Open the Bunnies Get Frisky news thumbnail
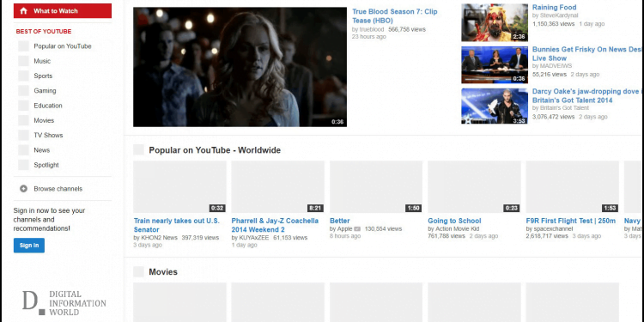The width and height of the screenshot is (644, 322). [495, 65]
